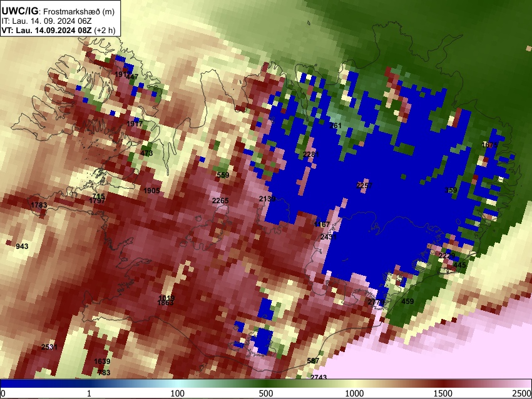532x399 pixels.
Task: Click the map value 2139
Action: [x=267, y=199]
